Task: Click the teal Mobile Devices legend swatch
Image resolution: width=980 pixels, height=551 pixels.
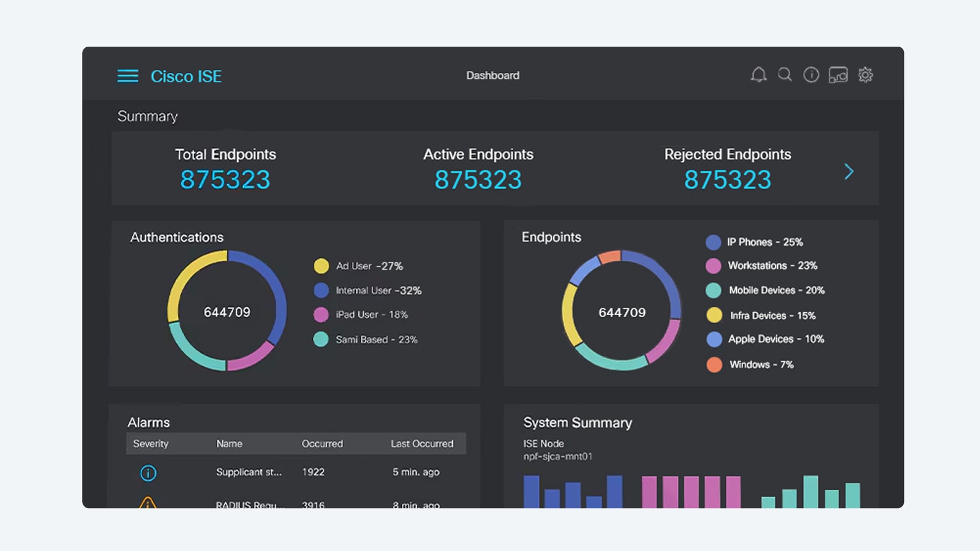Action: pos(713,290)
